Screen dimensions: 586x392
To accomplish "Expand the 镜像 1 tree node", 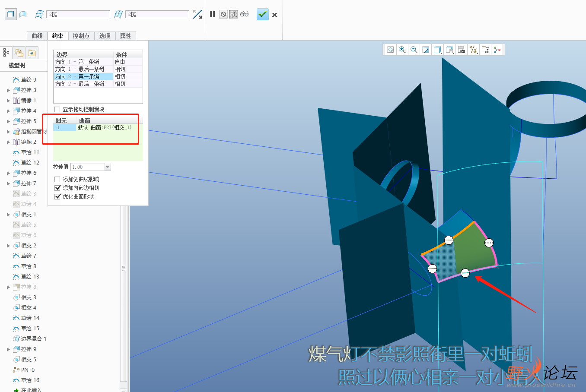I will (8, 101).
